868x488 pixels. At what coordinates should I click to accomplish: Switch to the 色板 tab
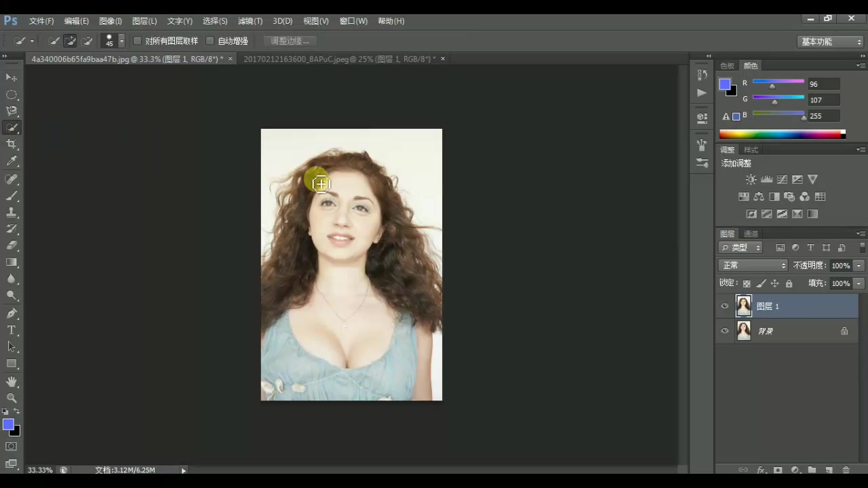pos(728,66)
